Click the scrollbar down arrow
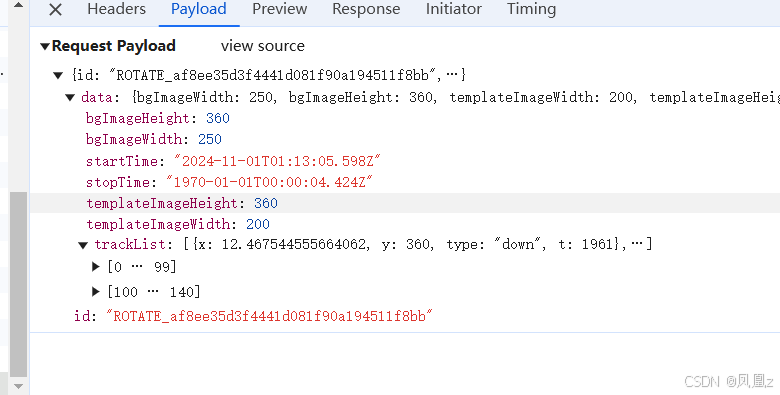This screenshot has width=780, height=395. [18, 386]
